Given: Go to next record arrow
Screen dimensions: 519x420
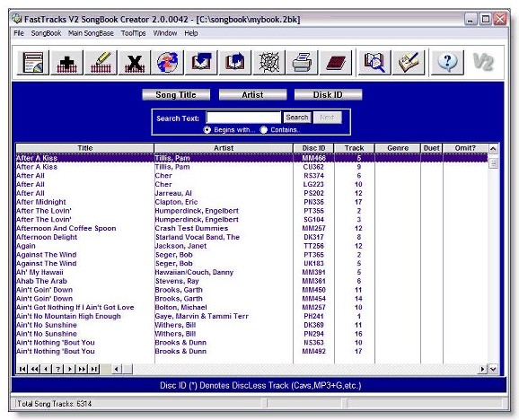Looking at the screenshot, I should (x=70, y=369).
